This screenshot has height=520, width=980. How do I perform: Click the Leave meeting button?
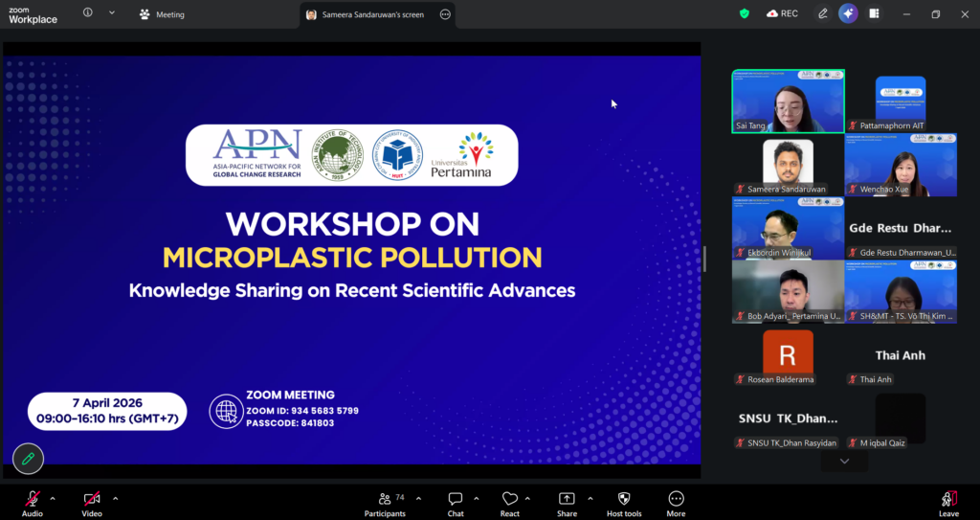click(x=948, y=501)
